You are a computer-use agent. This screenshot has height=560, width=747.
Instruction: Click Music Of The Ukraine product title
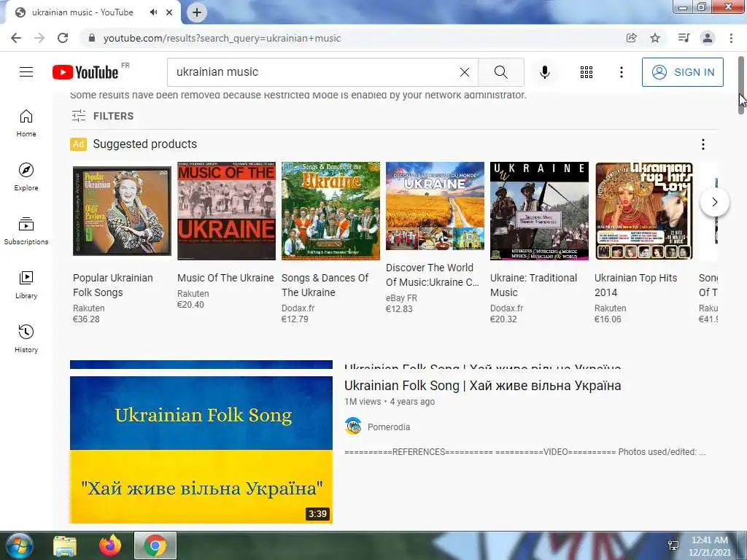click(226, 278)
